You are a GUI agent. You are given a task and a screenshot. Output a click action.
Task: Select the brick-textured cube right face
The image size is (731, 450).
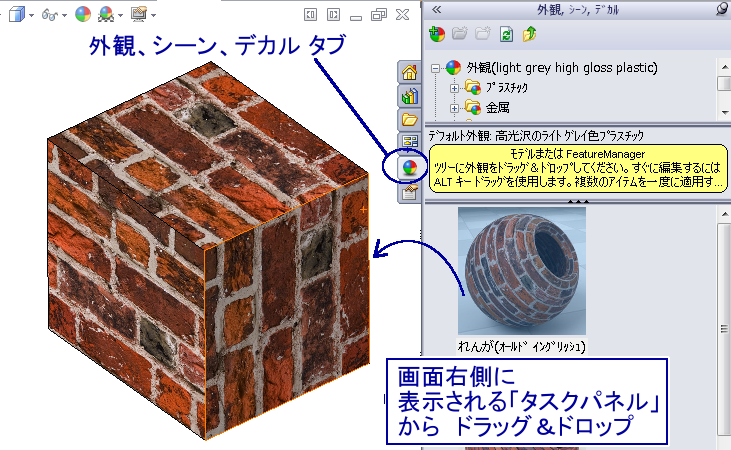pos(287,308)
